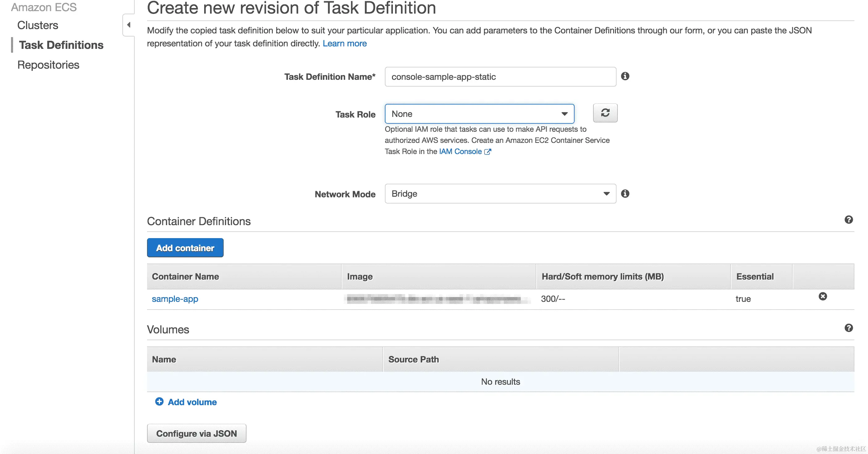Remove the sample-app container using X icon
This screenshot has width=868, height=454.
point(823,297)
